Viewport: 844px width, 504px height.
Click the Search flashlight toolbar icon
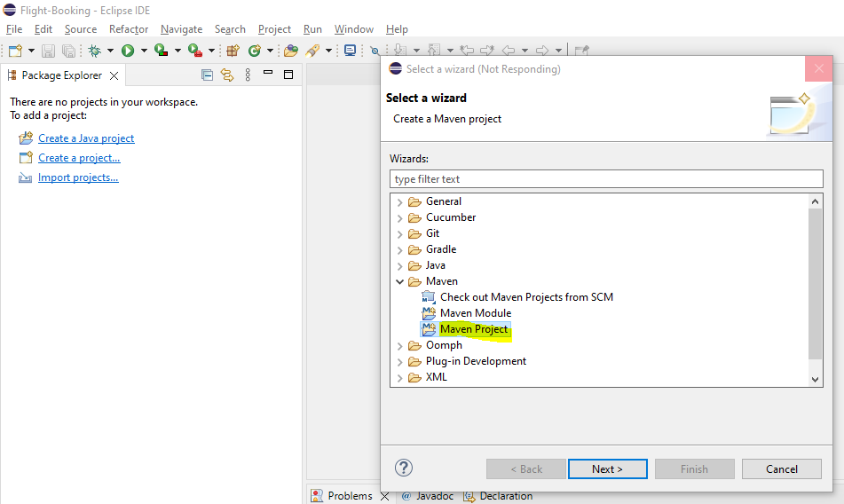312,51
